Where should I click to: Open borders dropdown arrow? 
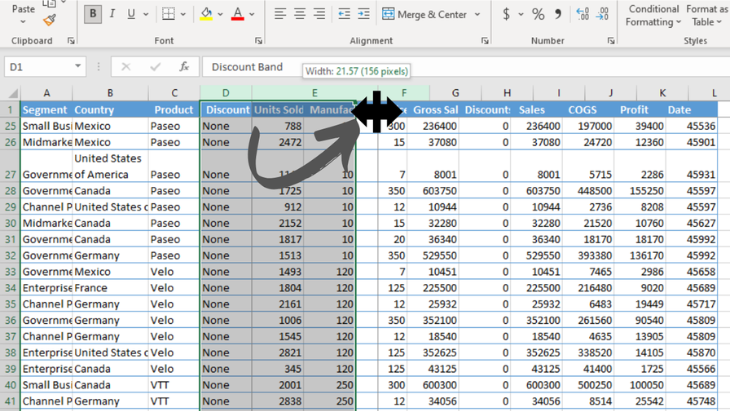(x=183, y=14)
